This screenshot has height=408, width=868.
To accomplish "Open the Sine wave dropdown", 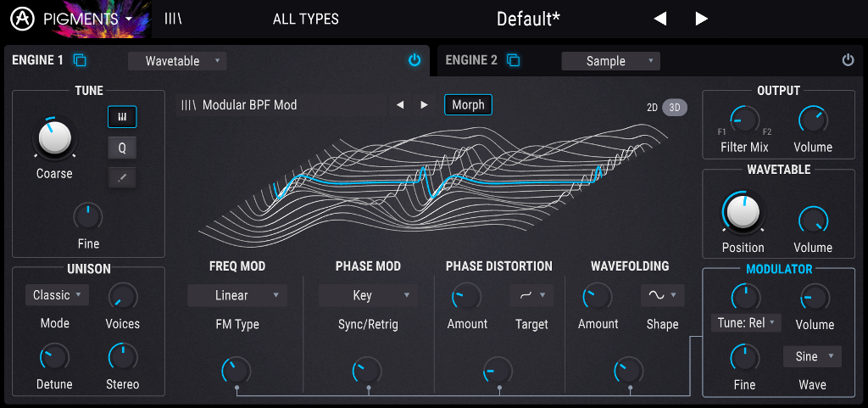I will (x=812, y=356).
